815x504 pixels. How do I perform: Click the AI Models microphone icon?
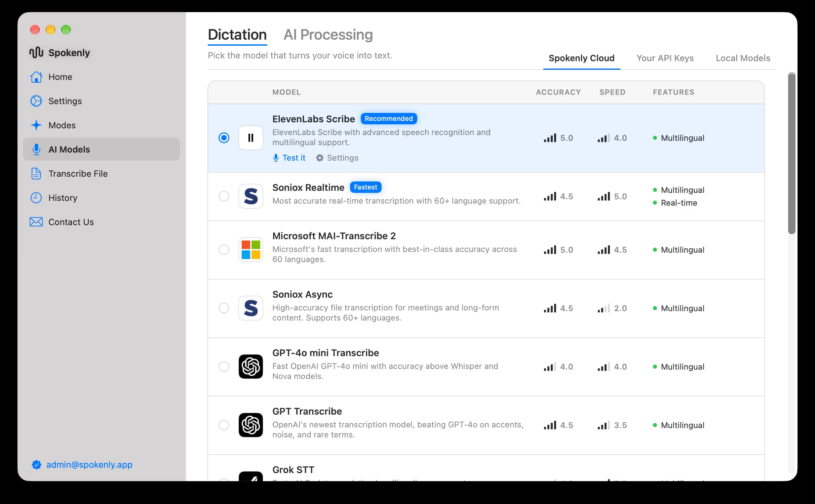tap(36, 150)
